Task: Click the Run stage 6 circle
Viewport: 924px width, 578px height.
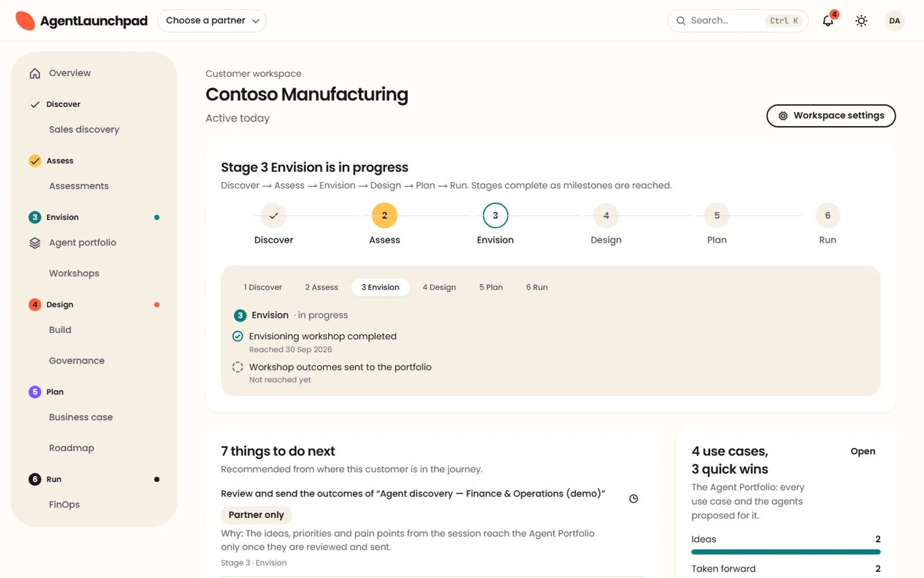Action: point(828,216)
